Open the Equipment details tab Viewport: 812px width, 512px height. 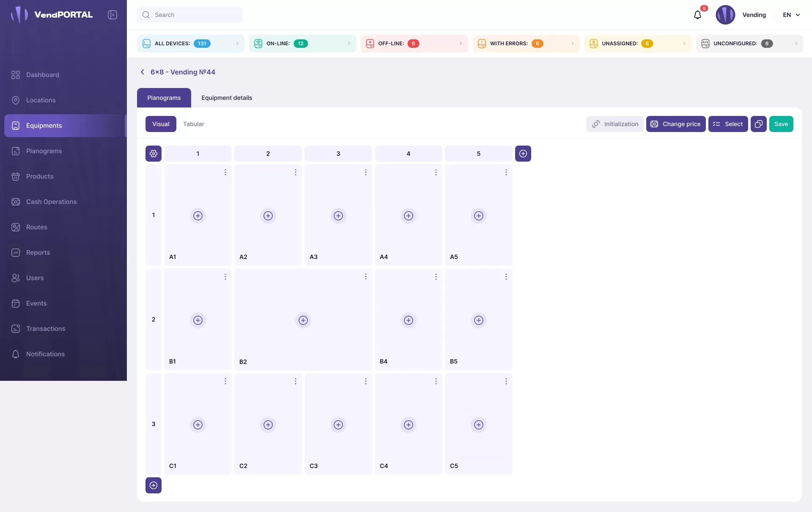[227, 98]
